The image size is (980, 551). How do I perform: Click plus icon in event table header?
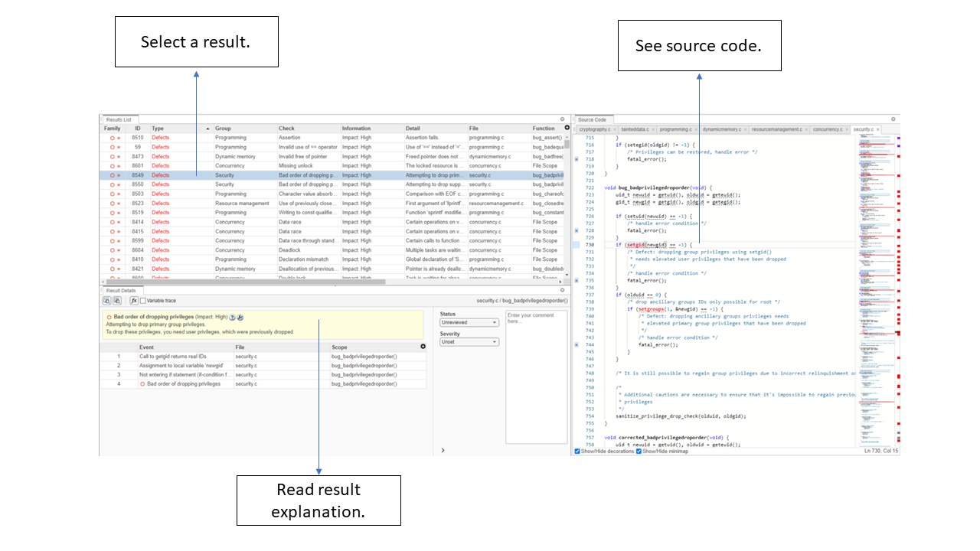click(x=423, y=347)
